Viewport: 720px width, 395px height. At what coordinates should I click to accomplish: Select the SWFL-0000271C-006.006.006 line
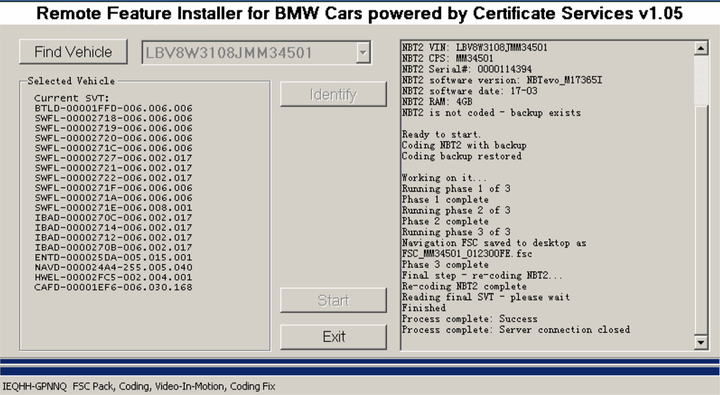[x=113, y=148]
